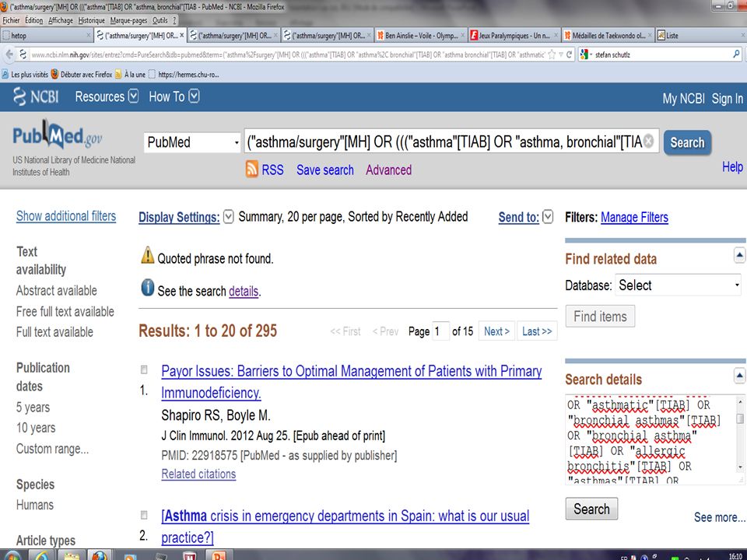
Task: Expand the Send to dropdown arrow
Action: (x=548, y=217)
